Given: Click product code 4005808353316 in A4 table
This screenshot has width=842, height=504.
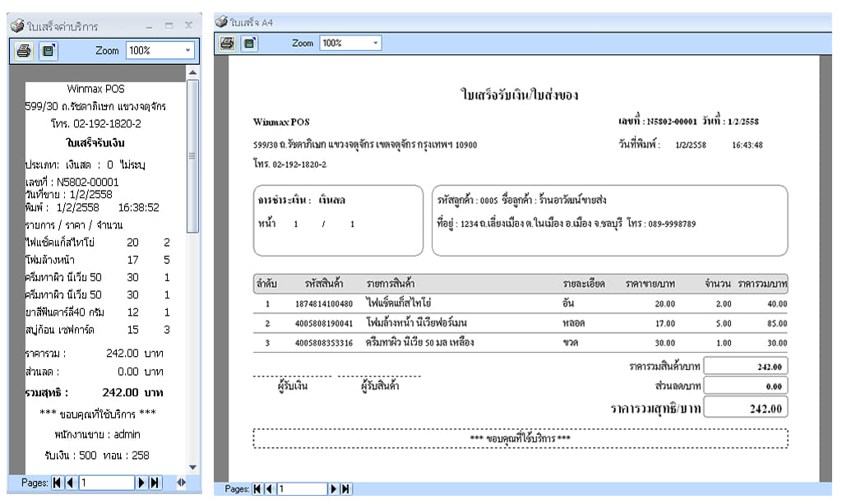Looking at the screenshot, I should tap(324, 343).
